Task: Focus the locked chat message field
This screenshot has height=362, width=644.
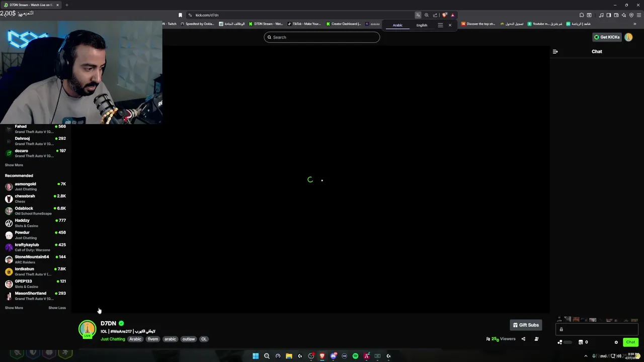Action: [597, 329]
